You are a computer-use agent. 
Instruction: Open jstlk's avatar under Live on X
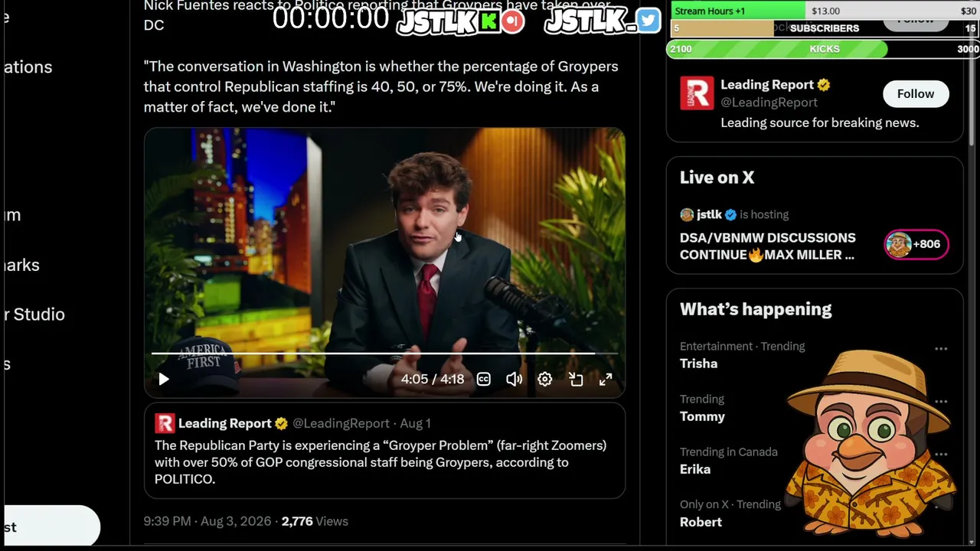pyautogui.click(x=687, y=214)
